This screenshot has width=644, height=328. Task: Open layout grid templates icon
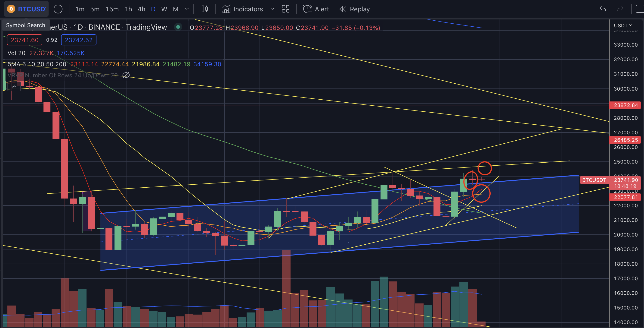(x=285, y=9)
